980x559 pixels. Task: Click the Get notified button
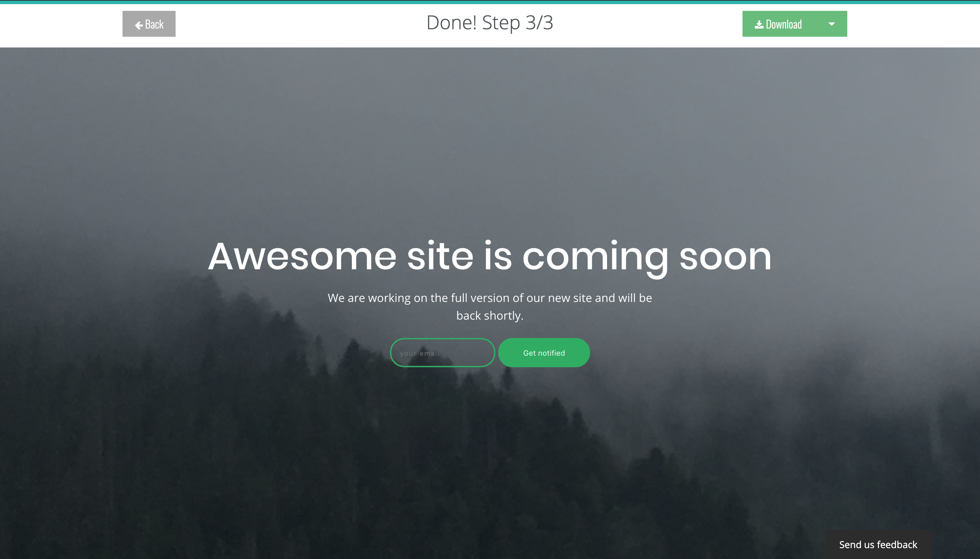(543, 353)
